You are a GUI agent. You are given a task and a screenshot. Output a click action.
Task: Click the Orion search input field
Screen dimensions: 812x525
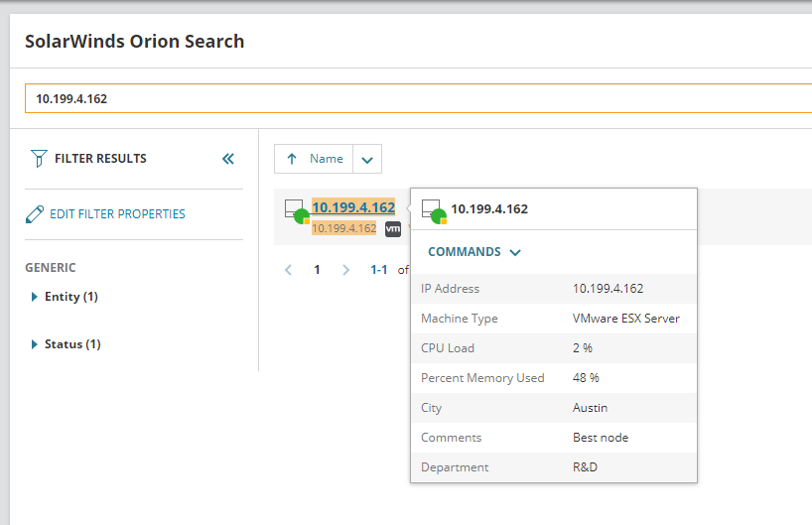pos(417,99)
